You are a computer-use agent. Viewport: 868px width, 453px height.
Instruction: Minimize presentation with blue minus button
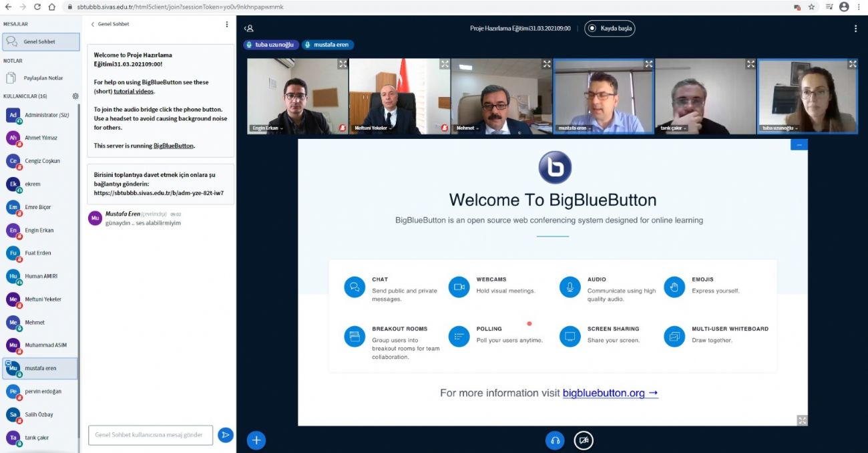click(799, 144)
